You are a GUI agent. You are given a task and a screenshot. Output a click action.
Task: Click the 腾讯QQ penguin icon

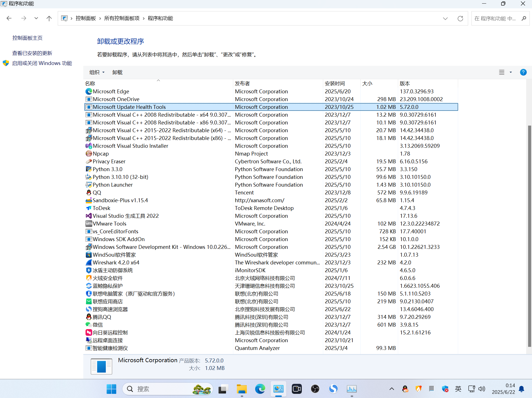[89, 317]
